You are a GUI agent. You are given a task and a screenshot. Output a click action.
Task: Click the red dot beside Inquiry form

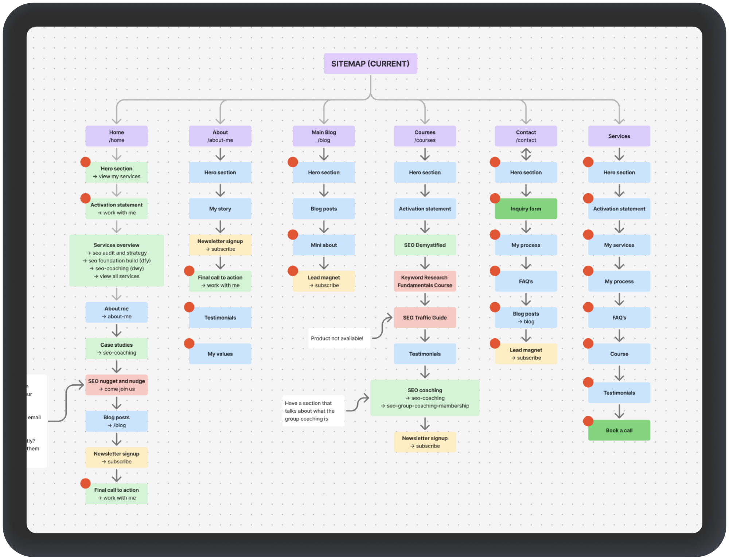pyautogui.click(x=495, y=198)
